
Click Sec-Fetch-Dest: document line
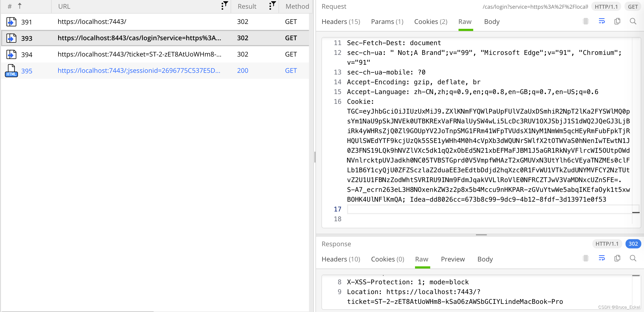(394, 43)
